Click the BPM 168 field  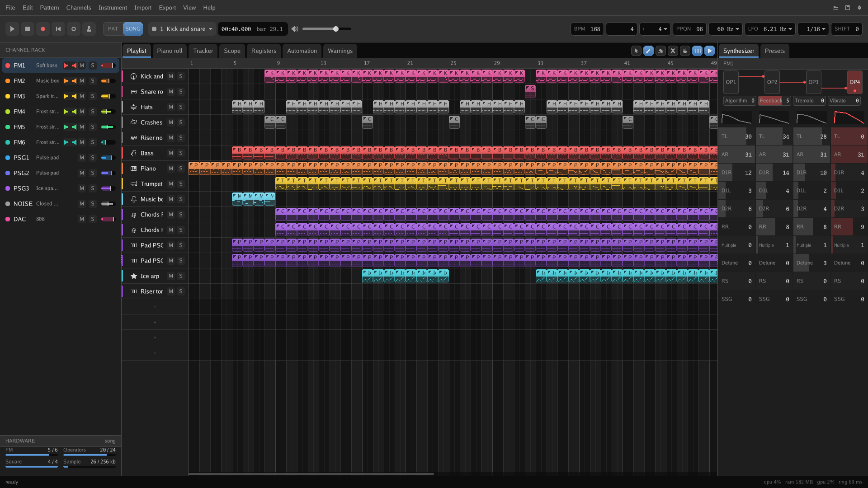(587, 29)
